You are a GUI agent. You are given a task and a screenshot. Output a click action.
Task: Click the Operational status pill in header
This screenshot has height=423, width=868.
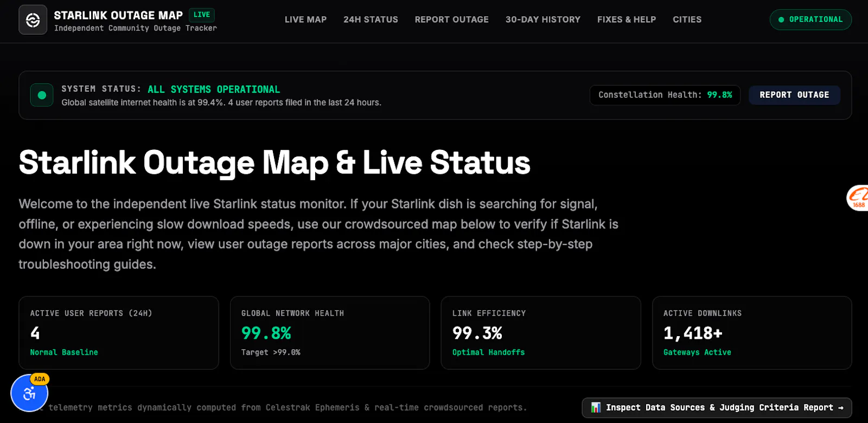[x=810, y=20]
